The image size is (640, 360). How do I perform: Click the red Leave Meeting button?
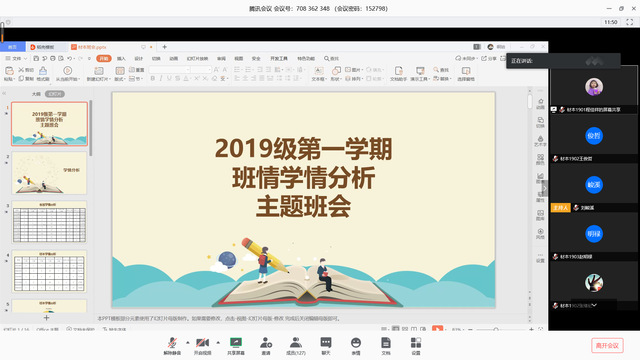point(607,345)
